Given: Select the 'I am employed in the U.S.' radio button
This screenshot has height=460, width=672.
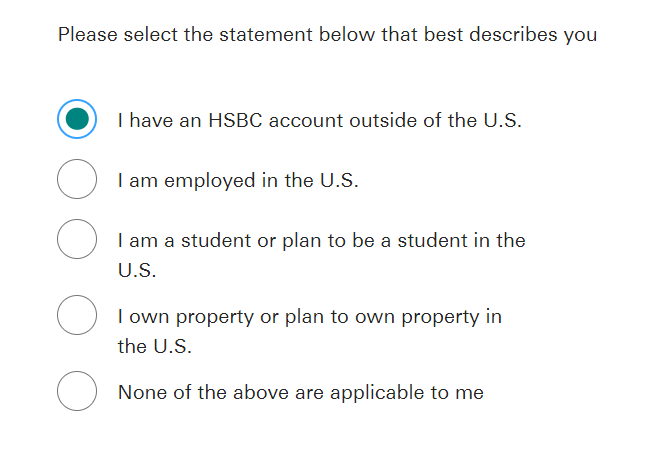Looking at the screenshot, I should click(77, 179).
